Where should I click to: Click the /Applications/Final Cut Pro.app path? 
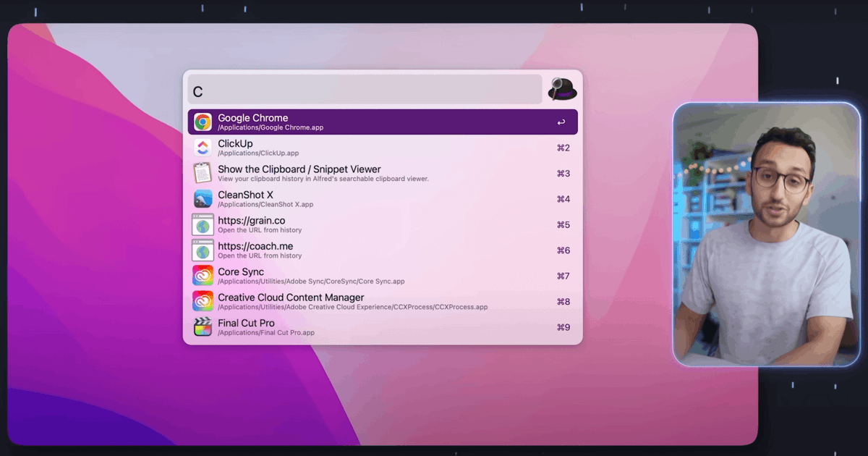tap(266, 333)
